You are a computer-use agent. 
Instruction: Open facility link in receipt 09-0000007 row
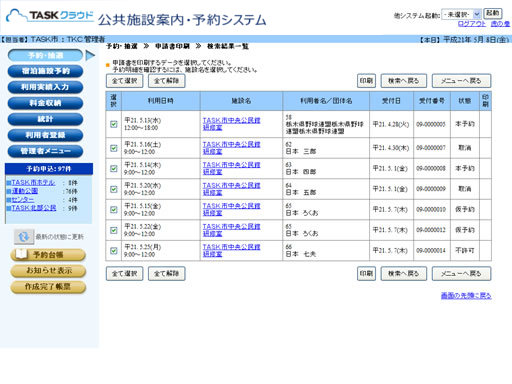point(231,148)
